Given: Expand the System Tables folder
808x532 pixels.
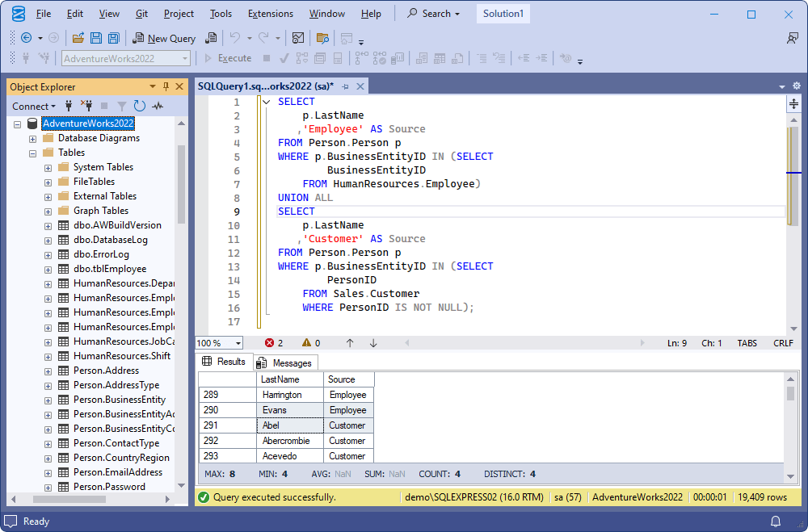Looking at the screenshot, I should pyautogui.click(x=48, y=168).
